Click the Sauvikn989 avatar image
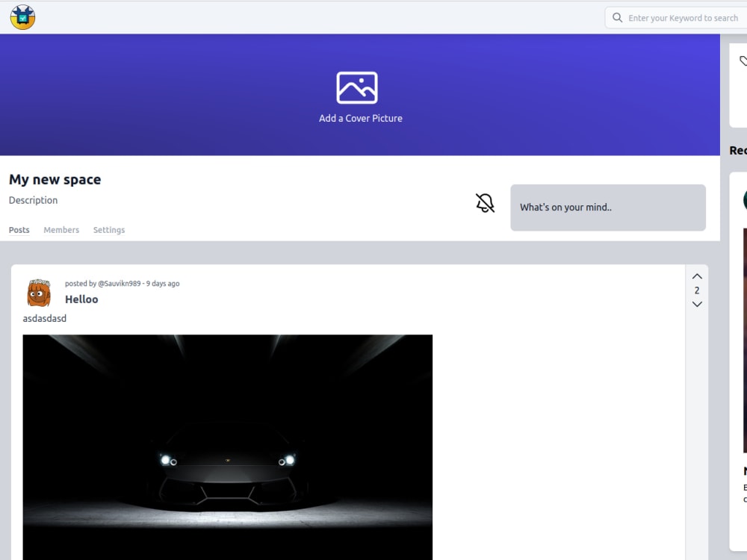747x560 pixels. (x=39, y=293)
